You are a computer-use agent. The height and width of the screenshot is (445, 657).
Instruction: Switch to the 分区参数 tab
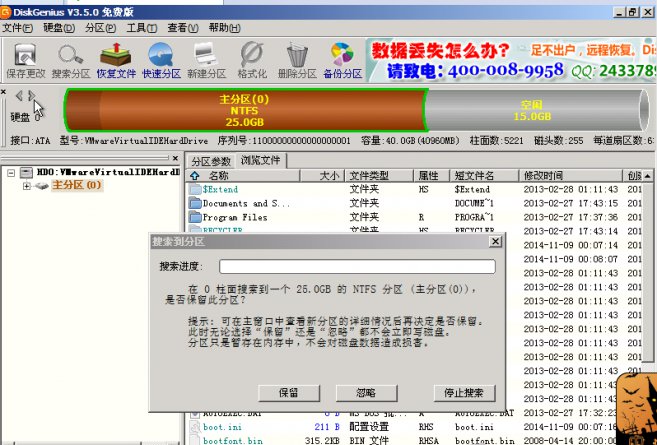(211, 161)
